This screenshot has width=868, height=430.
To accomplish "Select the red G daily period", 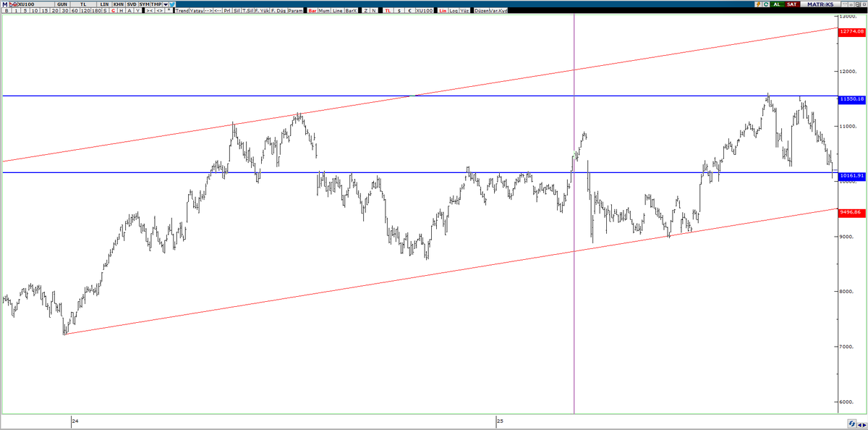I will 114,11.
